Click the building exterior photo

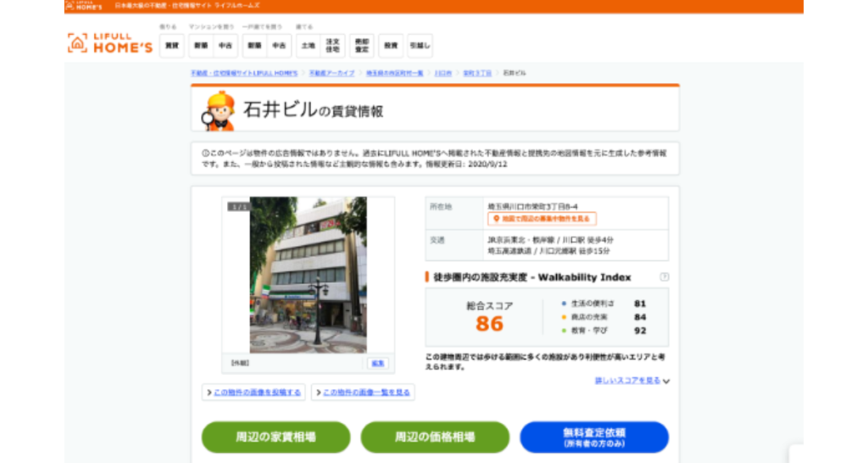click(308, 274)
